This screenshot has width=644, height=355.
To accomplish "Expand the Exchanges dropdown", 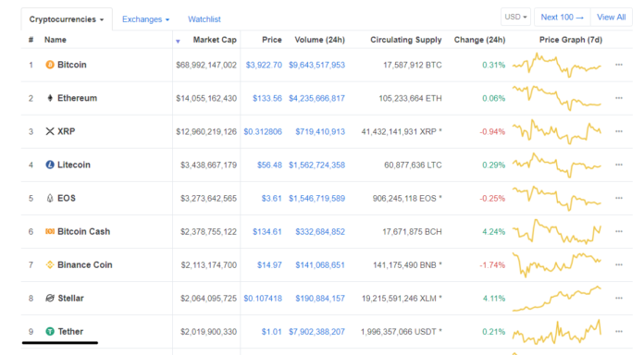I will [x=145, y=19].
